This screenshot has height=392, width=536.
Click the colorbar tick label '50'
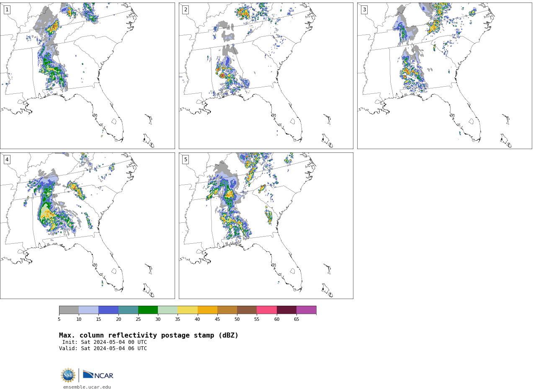tap(237, 320)
